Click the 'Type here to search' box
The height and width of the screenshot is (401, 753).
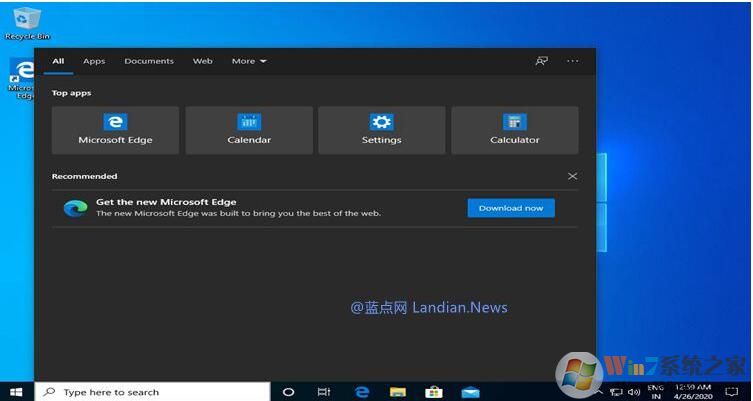(153, 392)
